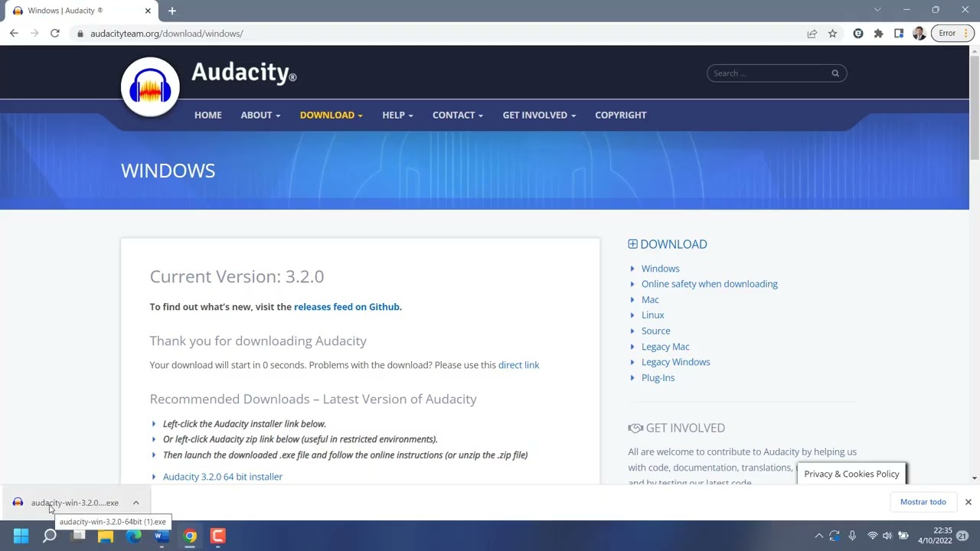Expand the CONTACT menu
The image size is (980, 551).
(x=458, y=115)
